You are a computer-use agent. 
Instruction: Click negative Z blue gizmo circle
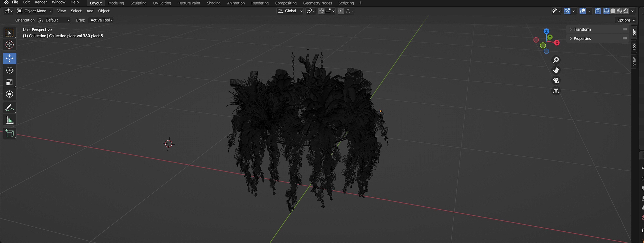546,51
